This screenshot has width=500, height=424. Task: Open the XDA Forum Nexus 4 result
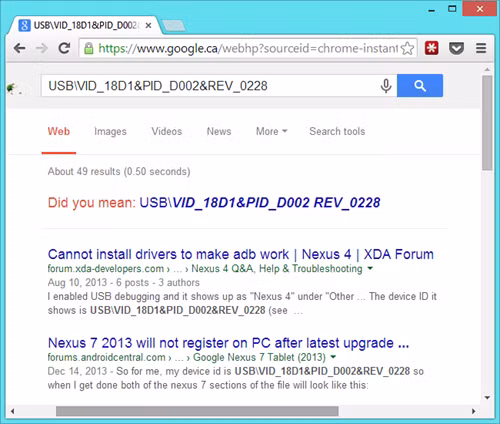241,254
